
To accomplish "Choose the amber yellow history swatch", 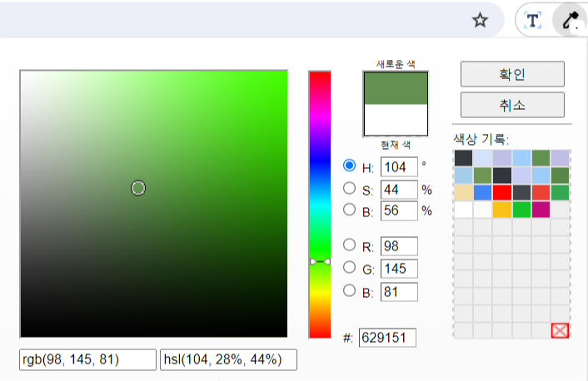I will tap(502, 210).
